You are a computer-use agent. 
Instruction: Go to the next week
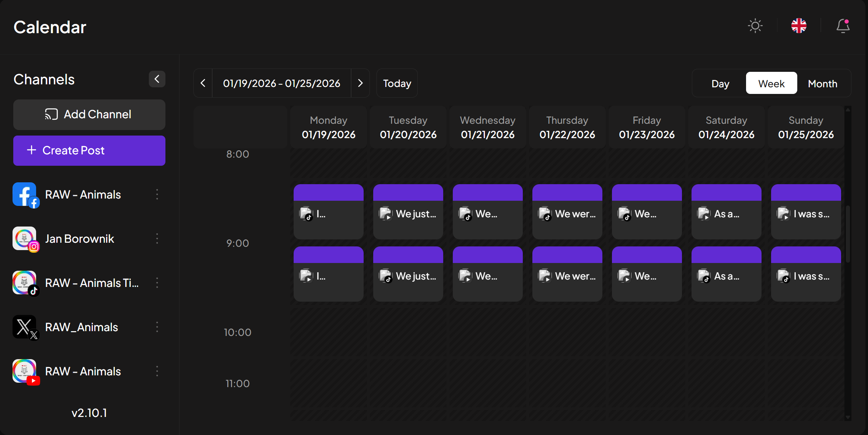pyautogui.click(x=360, y=83)
